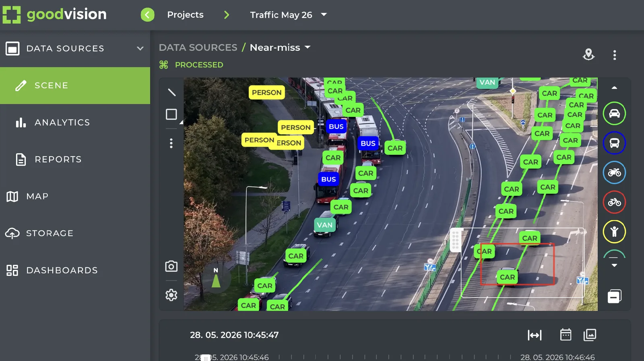Open scene settings gear icon

[171, 295]
